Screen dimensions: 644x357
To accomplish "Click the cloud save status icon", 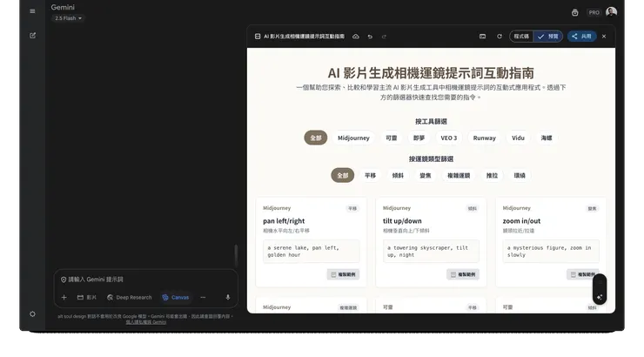I will [356, 37].
